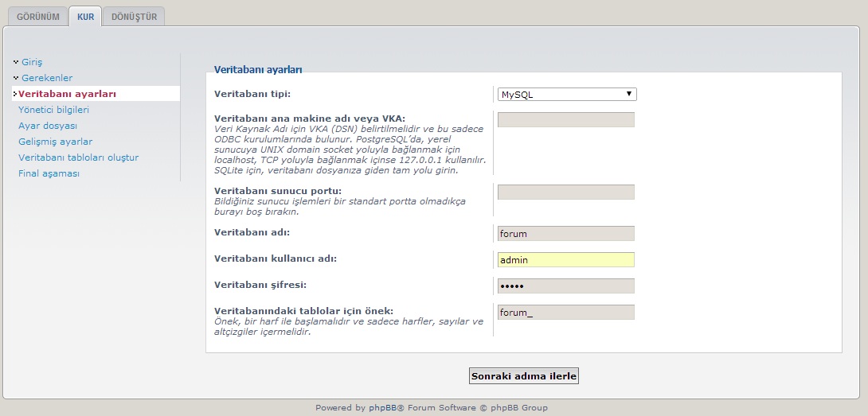
Task: Click the arrow icon beside Gerekenler
Action: (16, 78)
